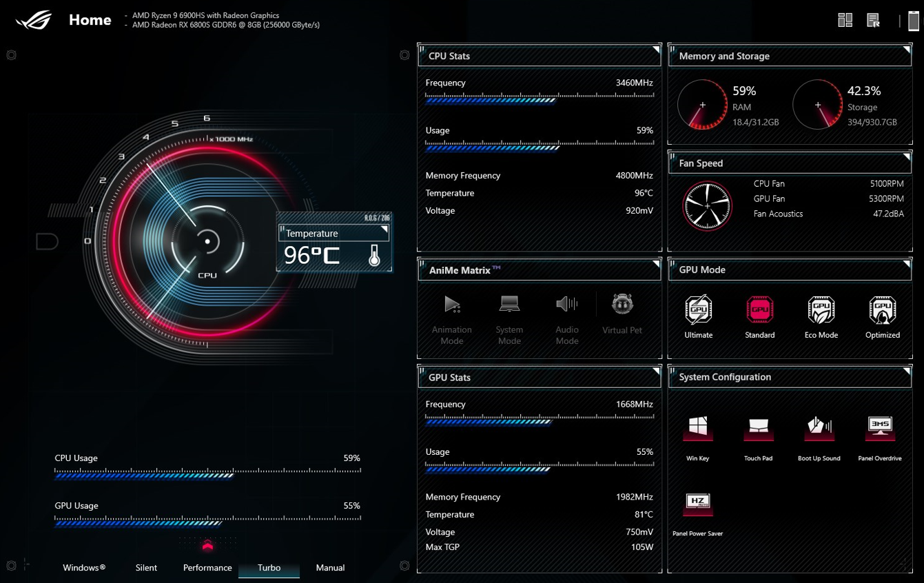Click the round icon at the bottom edge, left of the GPU Stats panel
The image size is (924, 583).
point(404,566)
